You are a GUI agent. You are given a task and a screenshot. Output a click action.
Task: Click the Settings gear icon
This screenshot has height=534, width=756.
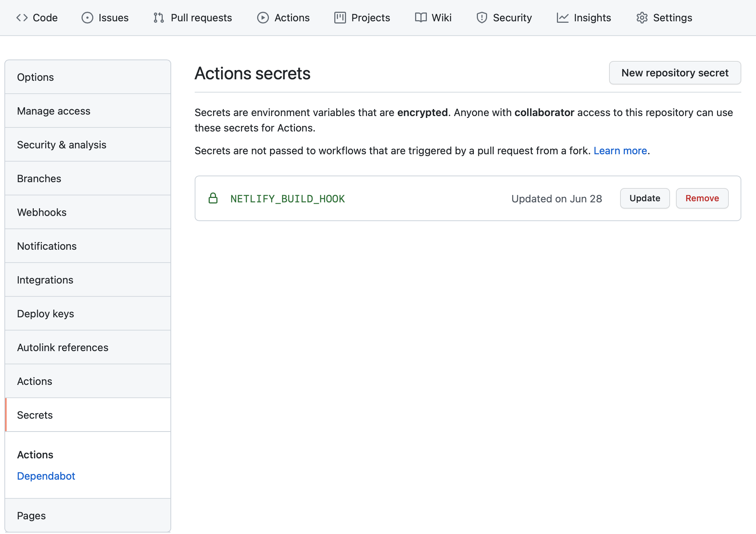pos(642,17)
